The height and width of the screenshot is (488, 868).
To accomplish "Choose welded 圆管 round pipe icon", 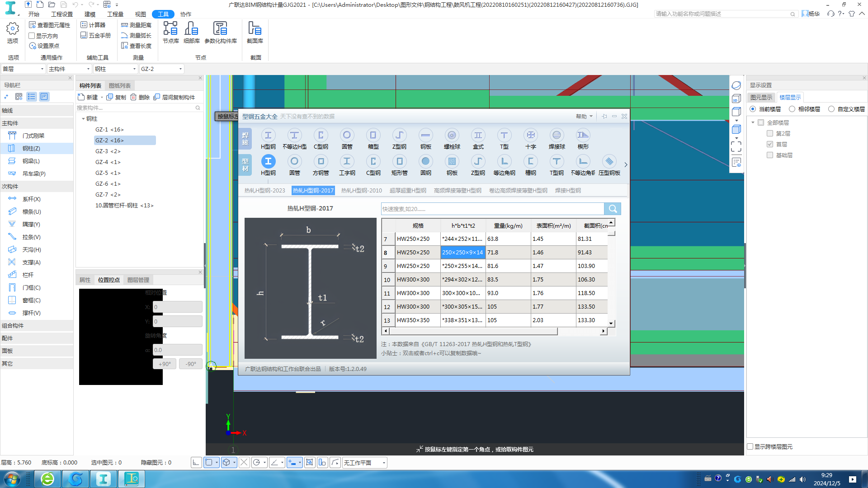I will click(x=347, y=139).
